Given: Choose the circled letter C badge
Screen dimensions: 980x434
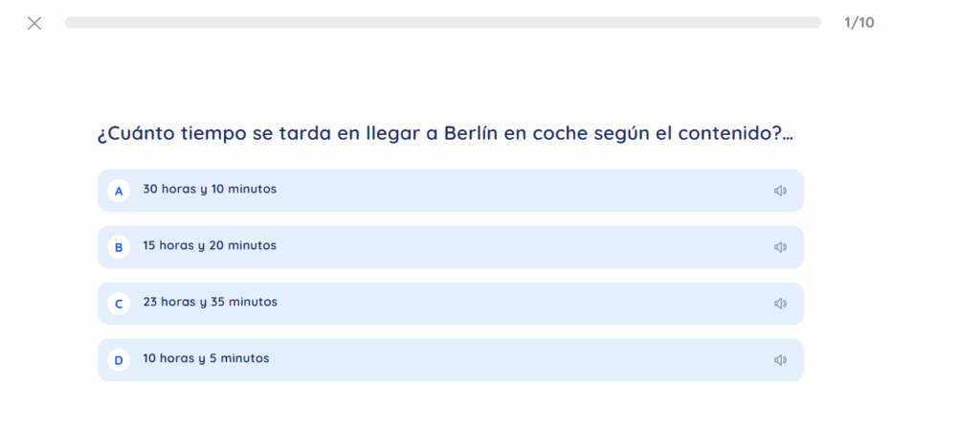Looking at the screenshot, I should click(x=119, y=304).
